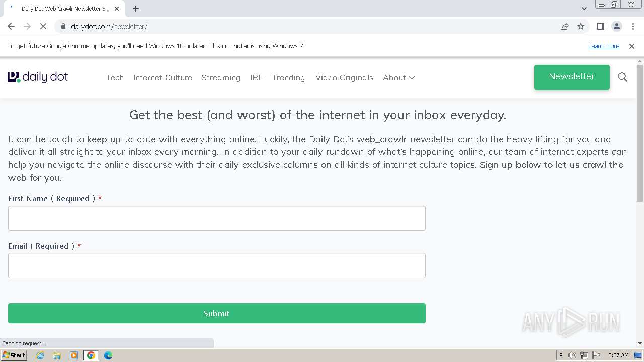Focus the First Name input field
This screenshot has height=362, width=644.
click(x=217, y=218)
